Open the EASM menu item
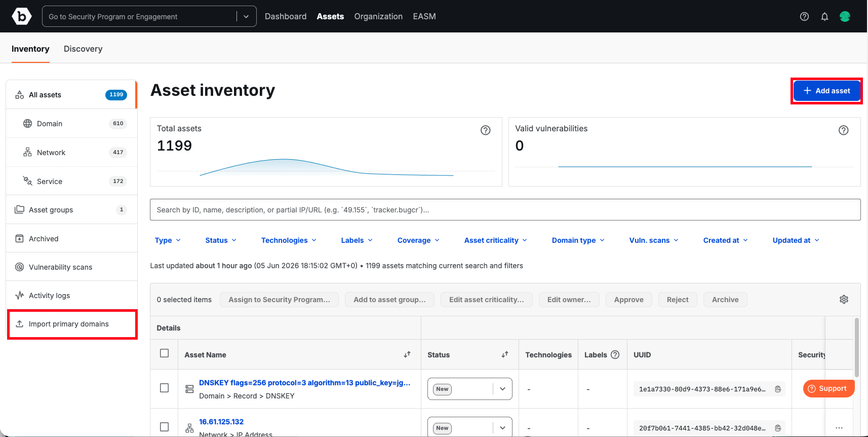Screen dimensions: 868x437 pos(424,17)
